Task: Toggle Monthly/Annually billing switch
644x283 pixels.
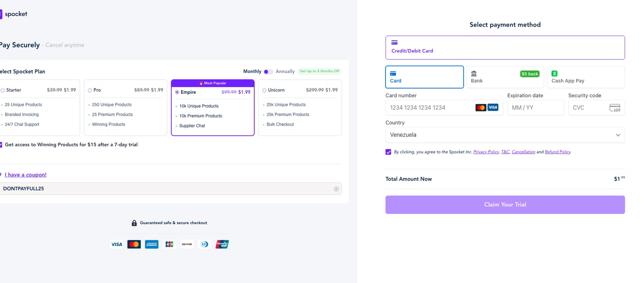Action: click(268, 71)
